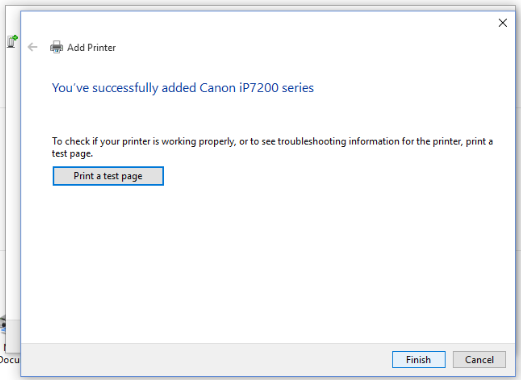Screen dimensions: 521x380
Task: Click the gray footer bar left of Finish
Action: pos(206,360)
